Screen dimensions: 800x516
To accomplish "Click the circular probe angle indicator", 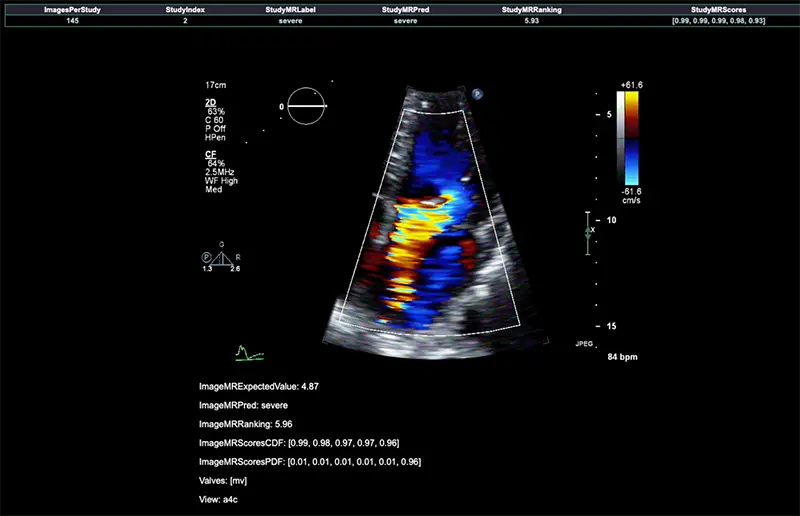I will (x=307, y=106).
